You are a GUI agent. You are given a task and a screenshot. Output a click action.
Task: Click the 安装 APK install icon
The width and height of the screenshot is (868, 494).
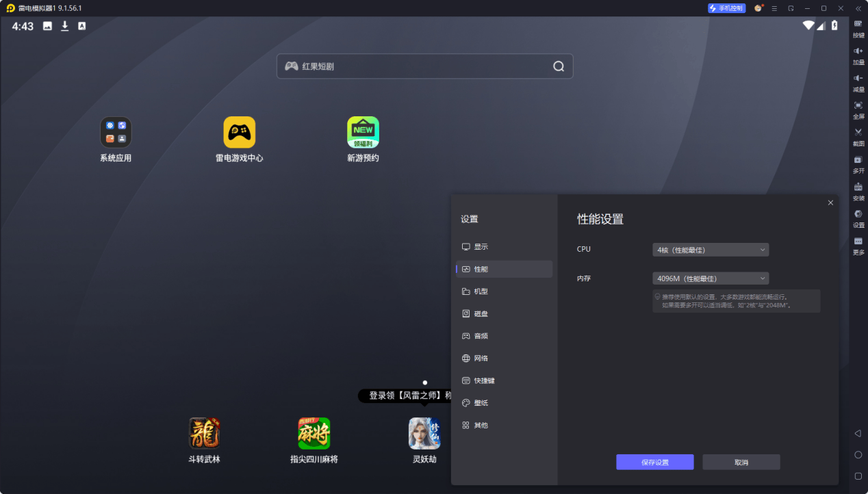tap(858, 191)
